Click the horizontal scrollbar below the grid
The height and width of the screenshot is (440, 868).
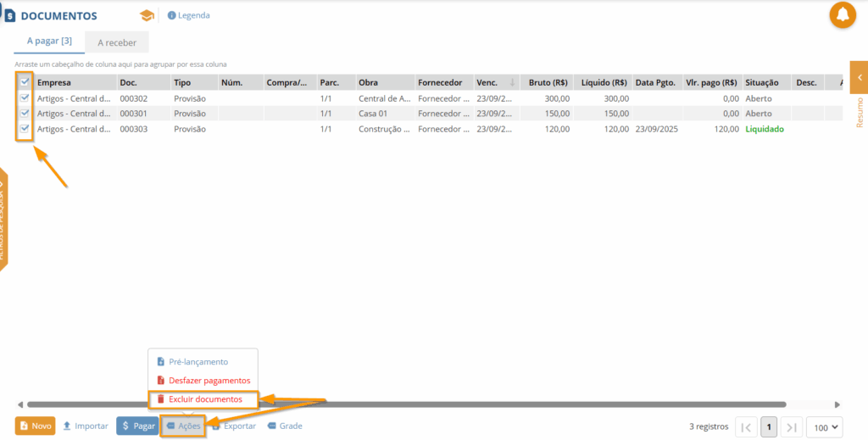(x=407, y=404)
